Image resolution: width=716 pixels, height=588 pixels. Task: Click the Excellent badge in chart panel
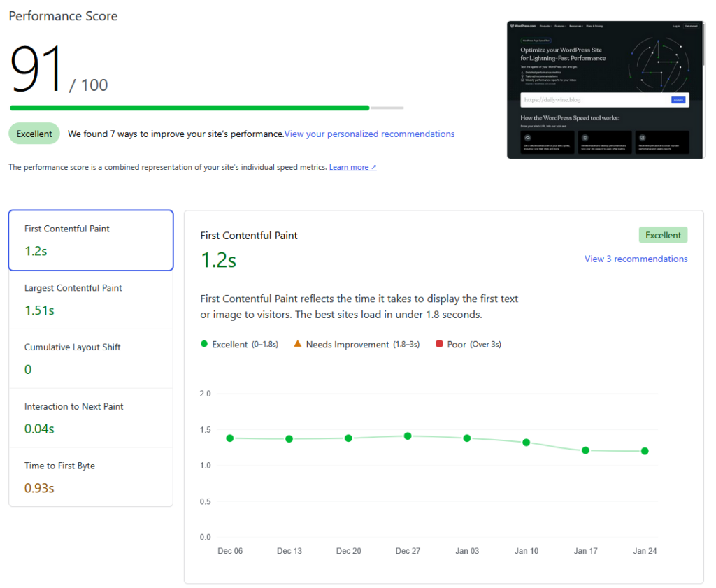point(663,235)
